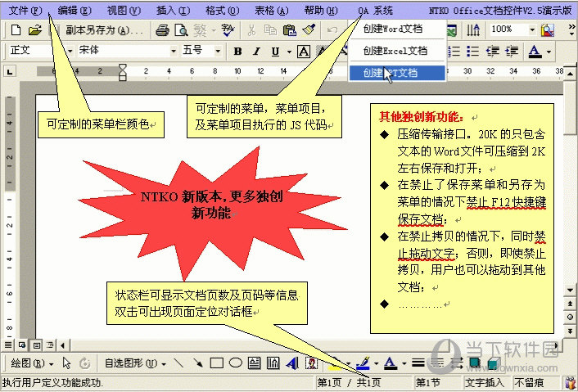Open the 3-D Style icon
Image resolution: width=578 pixels, height=392 pixels.
click(494, 363)
